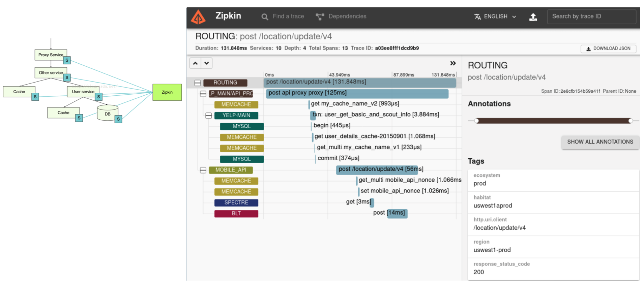Select the YELP-MAIN service label
644x283 pixels.
236,116
